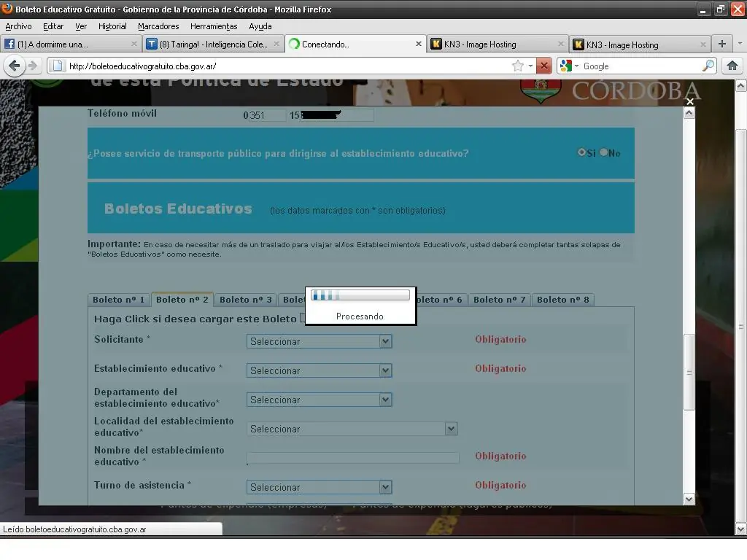Switch to Boleto nº 3 tab
This screenshot has height=560, width=747.
(245, 300)
